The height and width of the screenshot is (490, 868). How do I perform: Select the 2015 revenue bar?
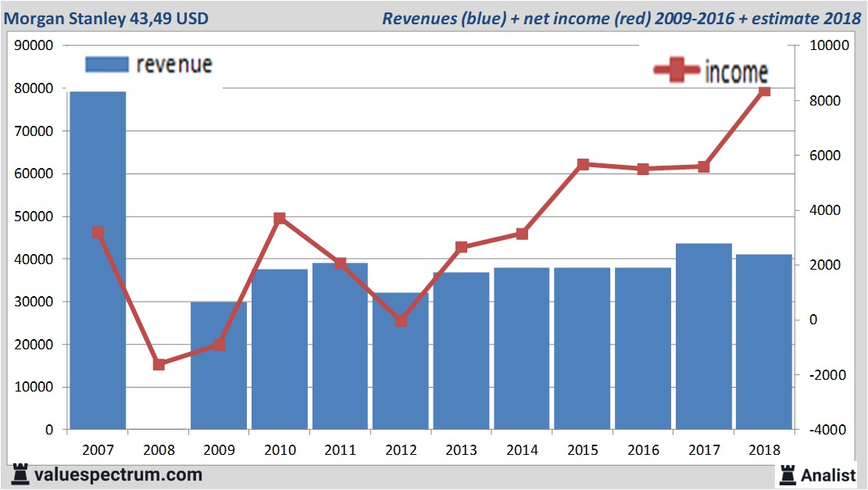[x=582, y=349]
